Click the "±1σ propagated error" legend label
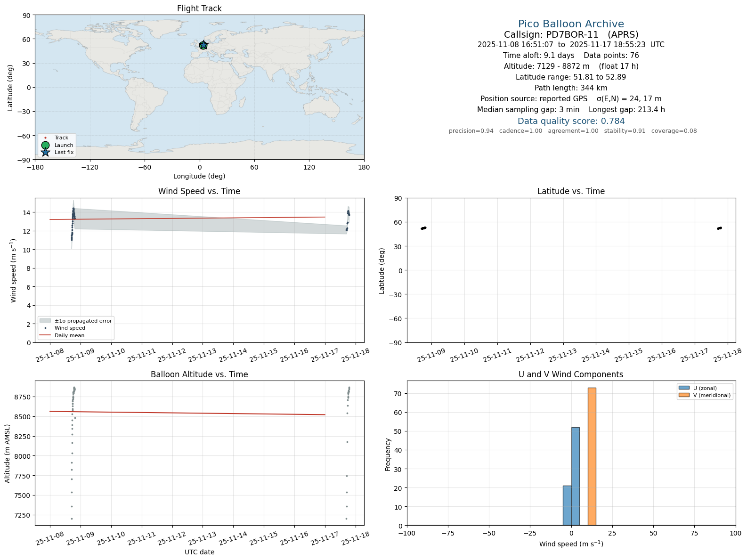The height and width of the screenshot is (560, 747). [x=83, y=321]
